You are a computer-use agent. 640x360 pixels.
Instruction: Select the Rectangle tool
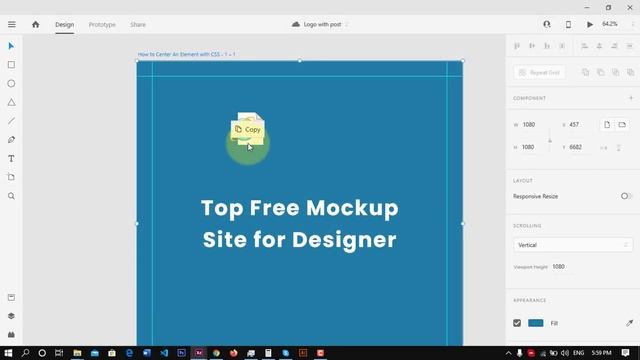(x=11, y=65)
